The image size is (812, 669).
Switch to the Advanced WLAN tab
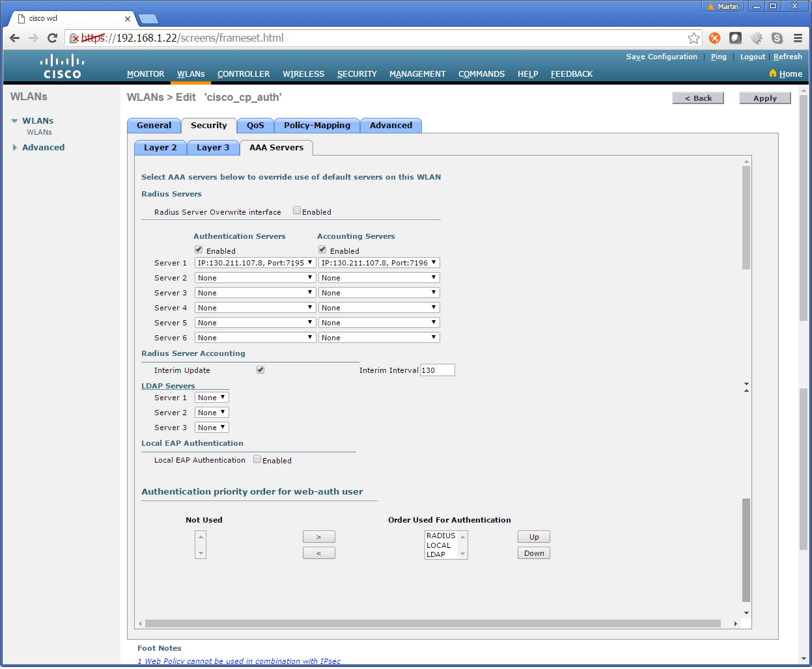[x=391, y=126]
